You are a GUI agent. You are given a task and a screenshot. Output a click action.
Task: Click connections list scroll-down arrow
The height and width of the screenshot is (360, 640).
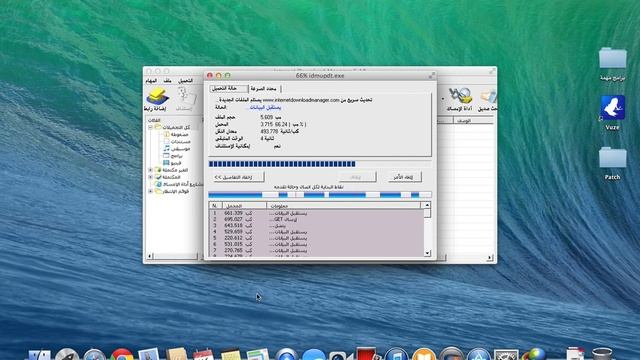pos(427,253)
